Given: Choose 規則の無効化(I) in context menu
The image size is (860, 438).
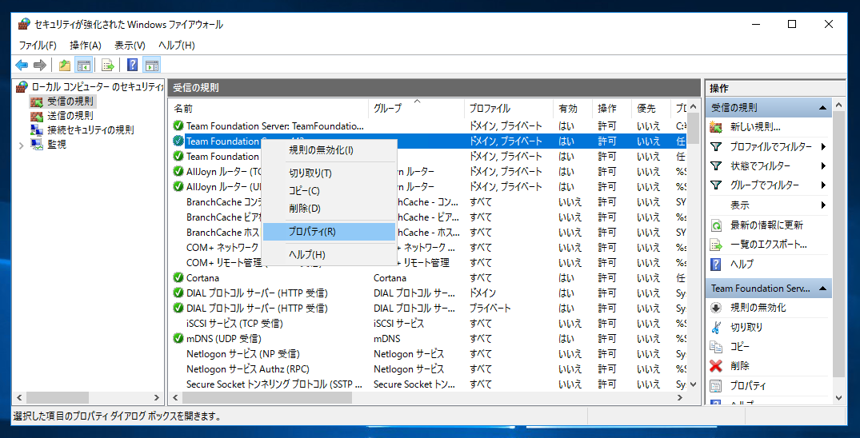Looking at the screenshot, I should pos(329,150).
